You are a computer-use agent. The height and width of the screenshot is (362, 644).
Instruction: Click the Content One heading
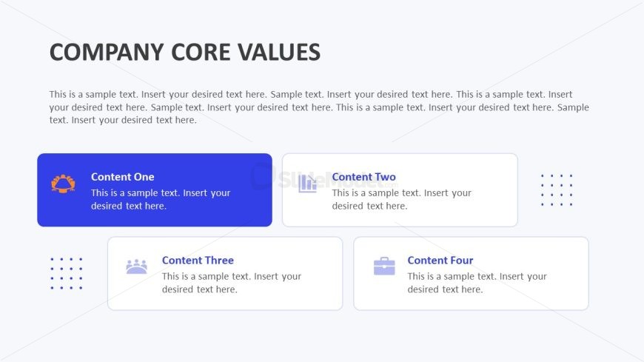click(x=122, y=177)
